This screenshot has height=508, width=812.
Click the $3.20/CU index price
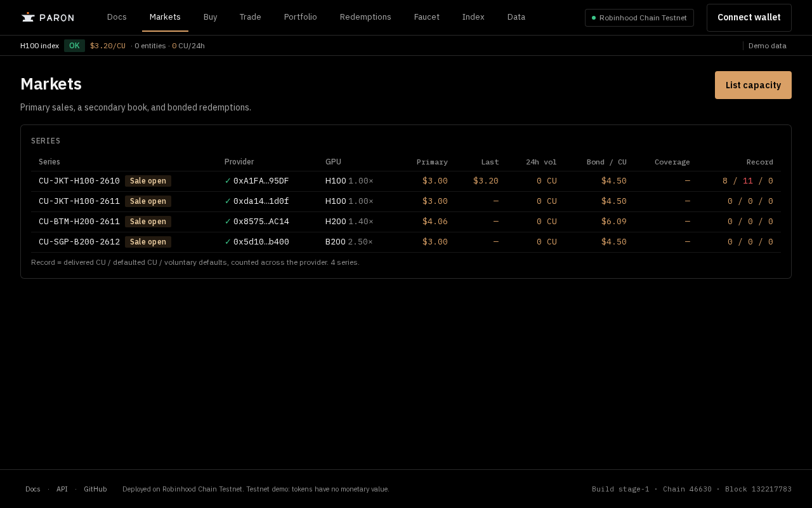pos(108,46)
